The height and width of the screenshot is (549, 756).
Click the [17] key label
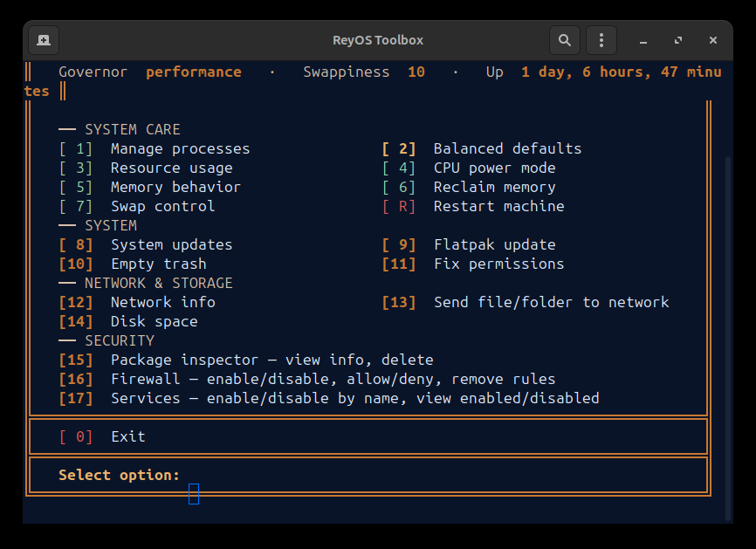[x=76, y=399]
